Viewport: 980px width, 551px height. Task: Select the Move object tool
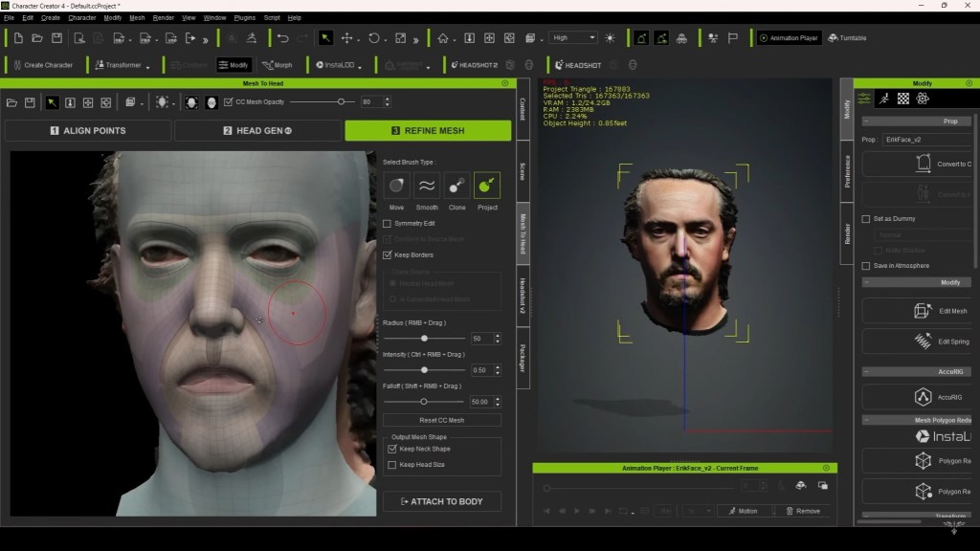pos(346,38)
